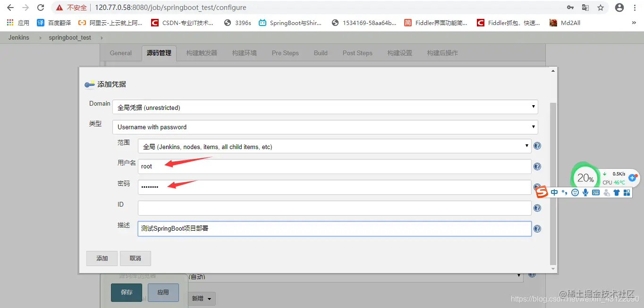Screen dimensions: 644x308
Task: Open the Chrome profile avatar
Action: (x=619, y=8)
